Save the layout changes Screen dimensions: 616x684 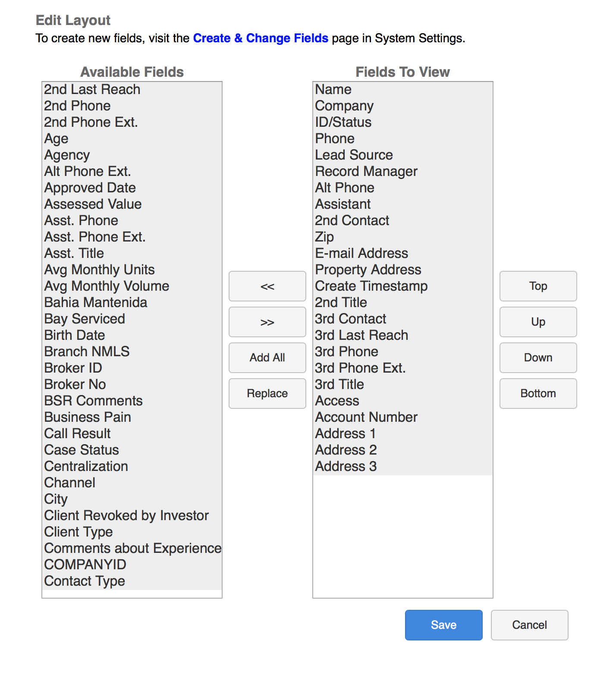(x=443, y=625)
